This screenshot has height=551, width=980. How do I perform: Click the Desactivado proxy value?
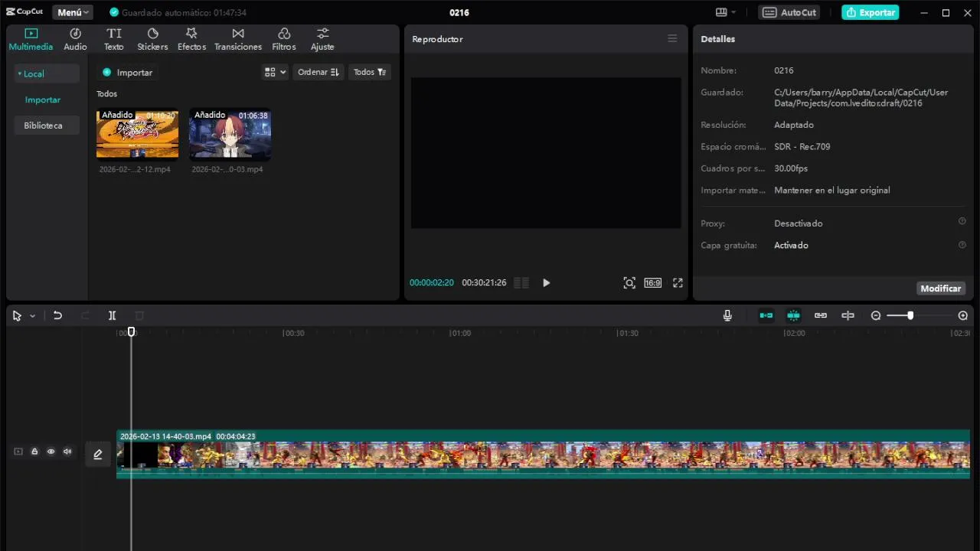(x=798, y=223)
